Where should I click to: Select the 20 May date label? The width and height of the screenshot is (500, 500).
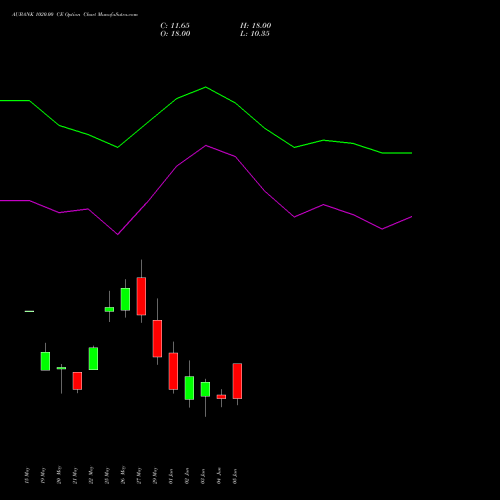tap(59, 475)
